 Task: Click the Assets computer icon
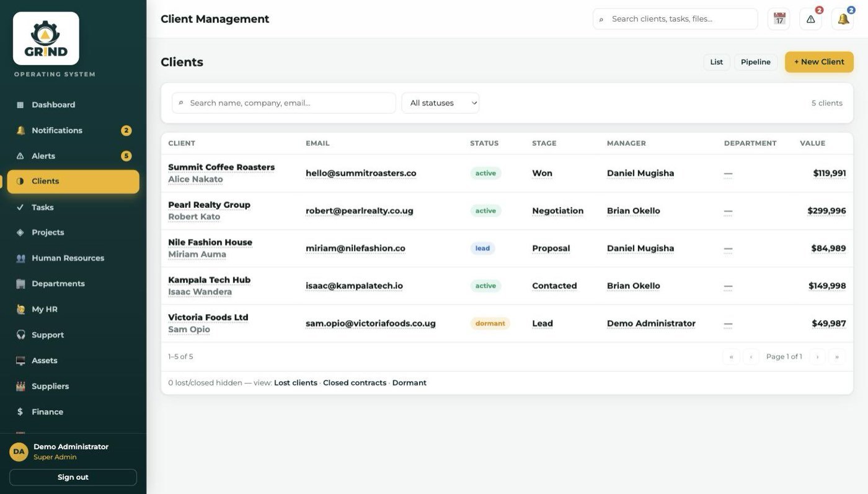pyautogui.click(x=20, y=361)
